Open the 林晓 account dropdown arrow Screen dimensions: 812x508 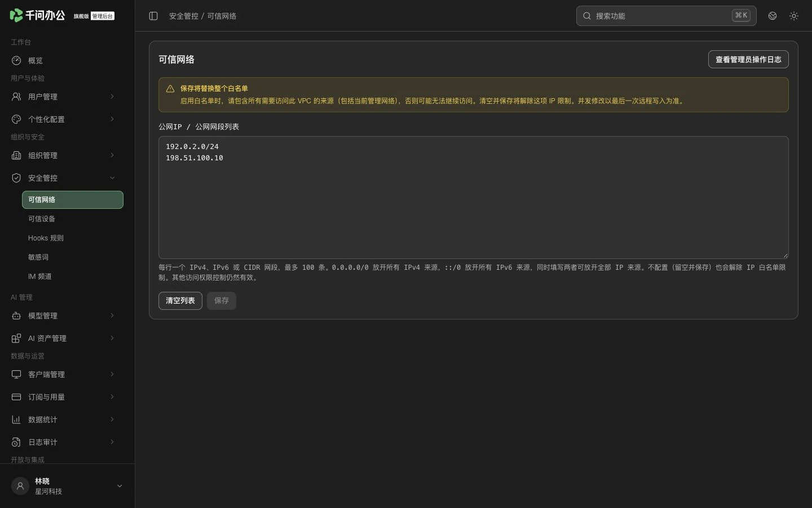tap(120, 486)
